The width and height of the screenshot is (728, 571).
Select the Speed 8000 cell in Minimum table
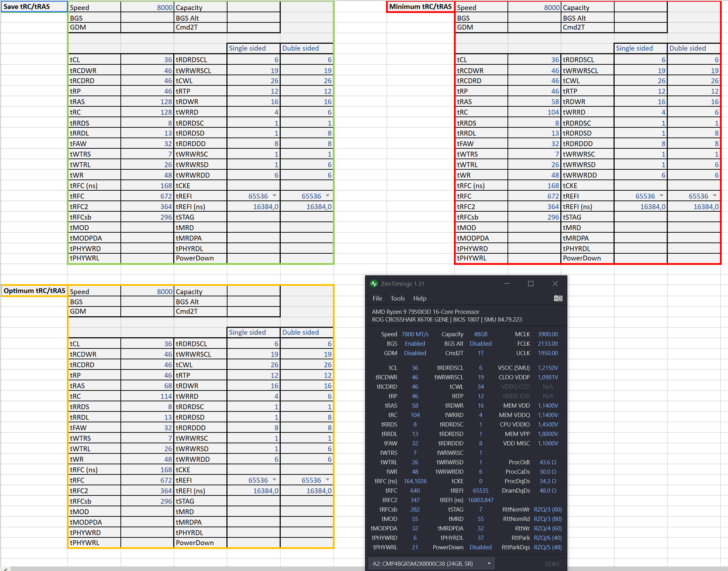click(x=534, y=8)
